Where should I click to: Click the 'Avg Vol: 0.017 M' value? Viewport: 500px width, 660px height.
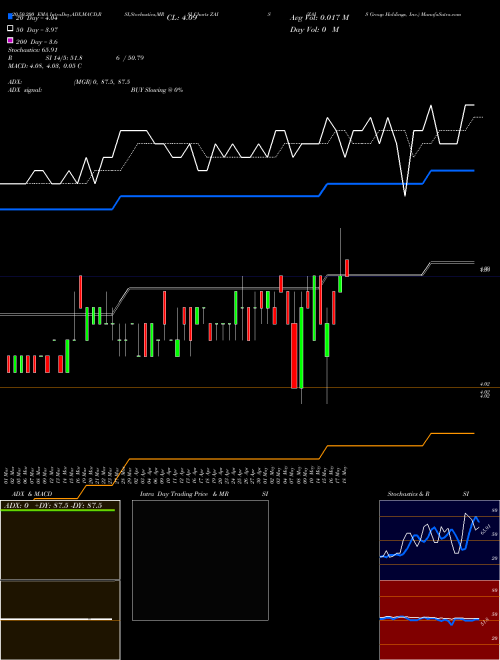click(319, 18)
